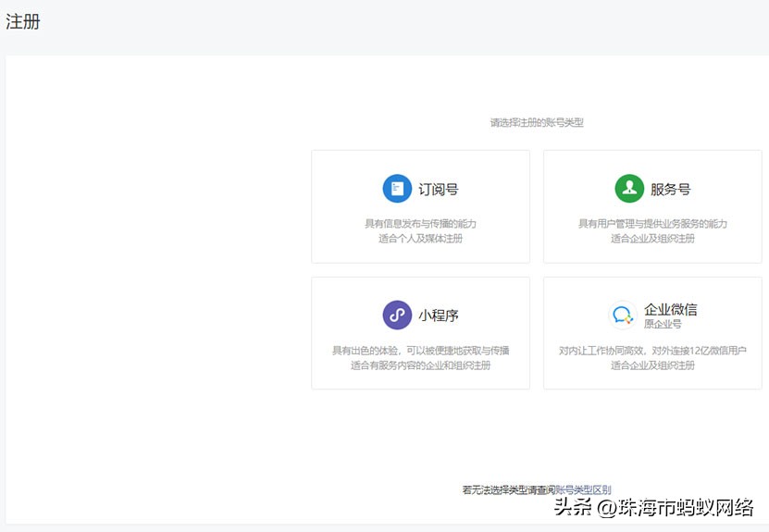The image size is (769, 532).
Task: Select the 企业微信 account type title
Action: tap(670, 309)
